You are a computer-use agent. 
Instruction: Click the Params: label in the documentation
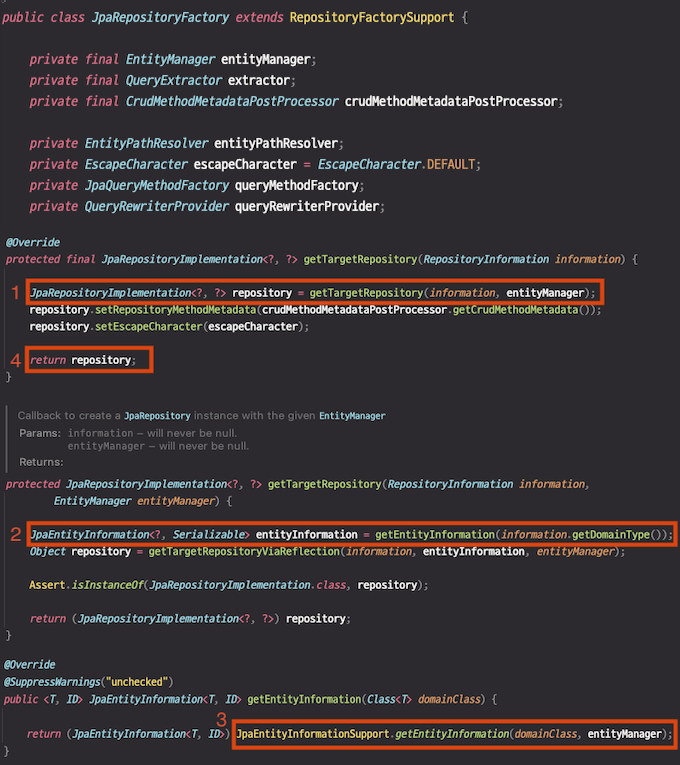40,433
